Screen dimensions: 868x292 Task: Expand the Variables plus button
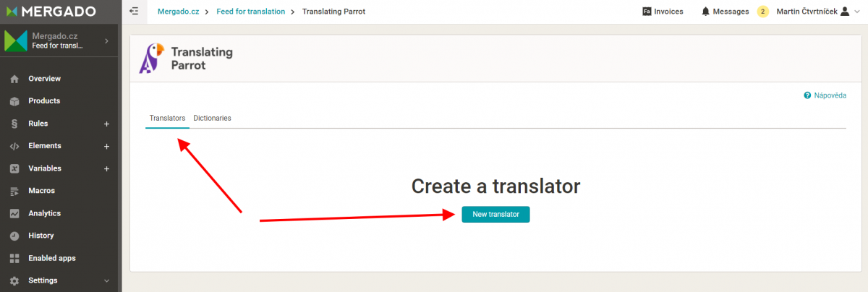tap(106, 168)
